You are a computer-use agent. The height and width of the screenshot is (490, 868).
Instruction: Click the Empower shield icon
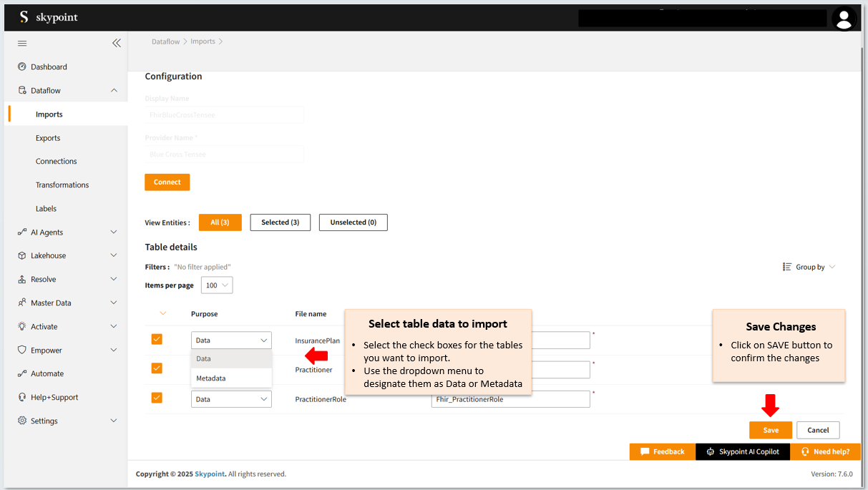tap(22, 351)
